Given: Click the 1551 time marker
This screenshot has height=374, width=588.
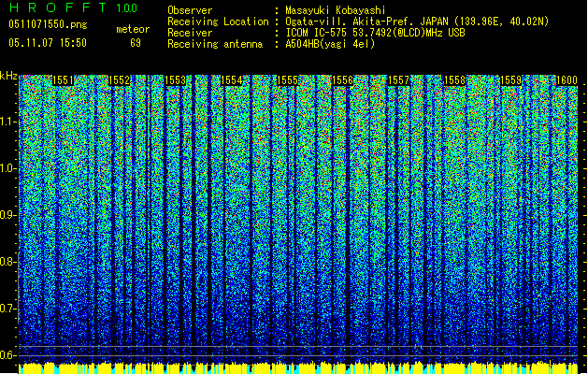Looking at the screenshot, I should tap(63, 80).
